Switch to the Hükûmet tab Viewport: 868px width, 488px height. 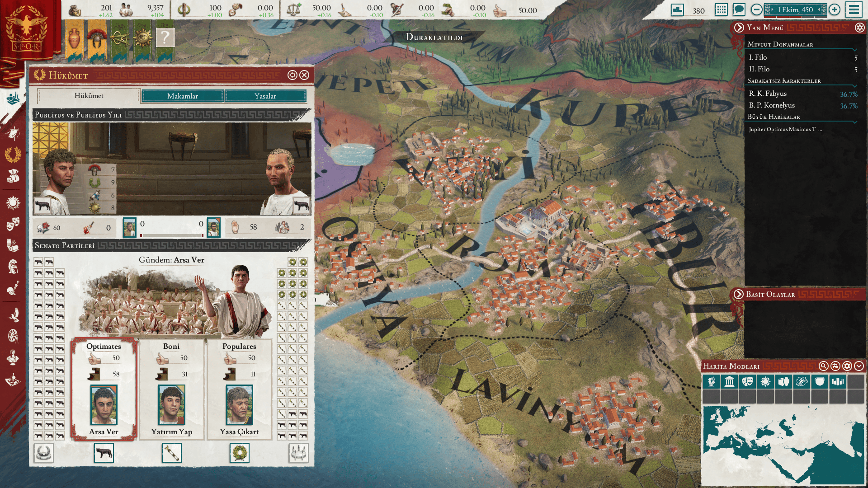coord(89,96)
